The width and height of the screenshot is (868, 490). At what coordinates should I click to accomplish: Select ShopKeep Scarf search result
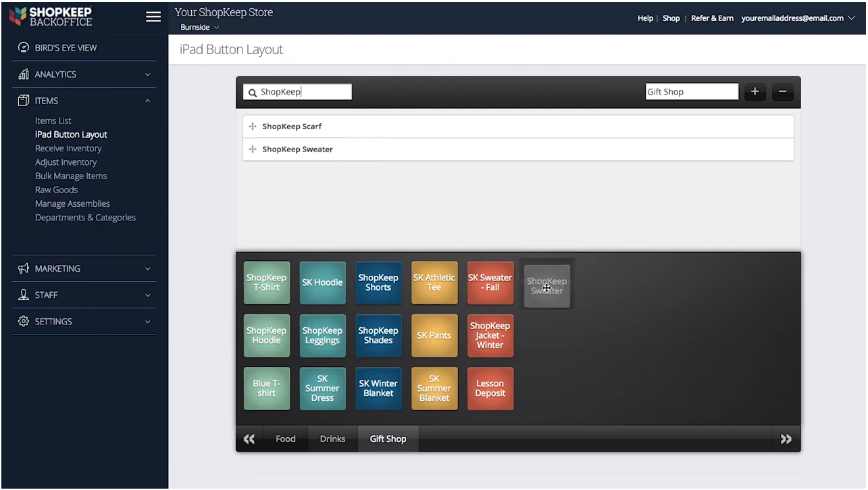518,126
